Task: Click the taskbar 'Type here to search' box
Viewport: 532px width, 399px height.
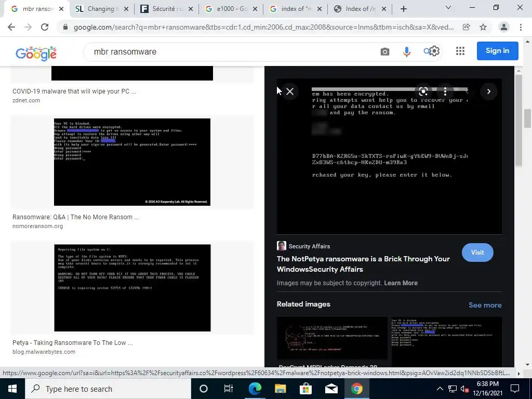Action: point(108,389)
